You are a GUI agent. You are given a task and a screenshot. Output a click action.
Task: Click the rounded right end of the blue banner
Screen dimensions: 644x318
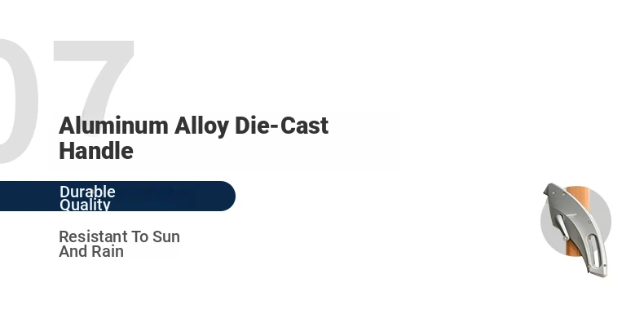pyautogui.click(x=227, y=196)
